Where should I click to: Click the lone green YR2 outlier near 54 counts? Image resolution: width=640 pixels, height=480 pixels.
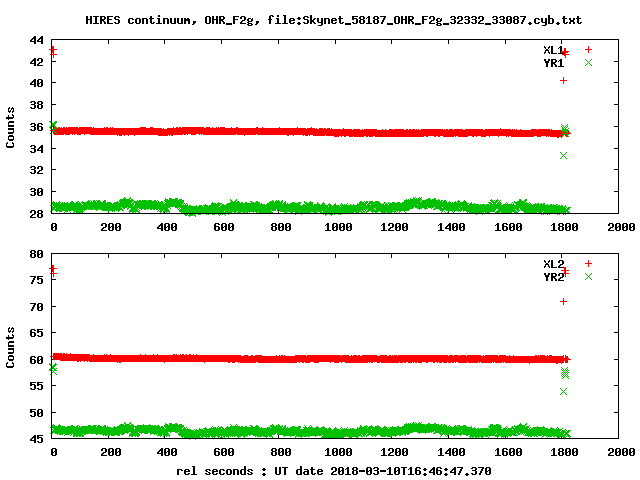tap(563, 391)
